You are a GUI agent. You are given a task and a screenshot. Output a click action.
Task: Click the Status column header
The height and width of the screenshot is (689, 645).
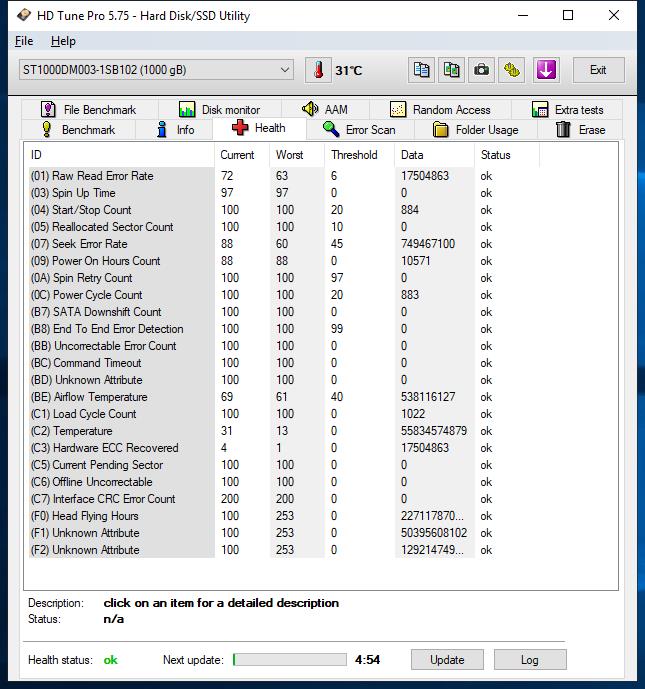pos(507,155)
